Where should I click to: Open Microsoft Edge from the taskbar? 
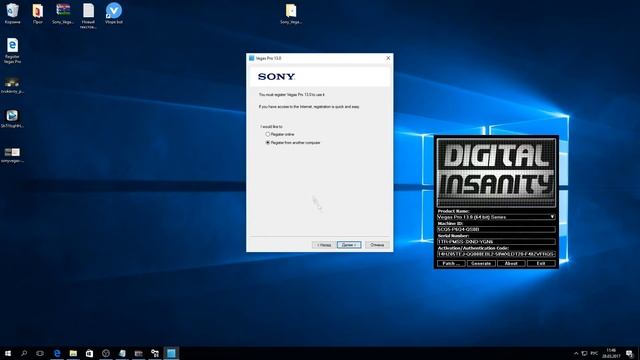pos(57,353)
